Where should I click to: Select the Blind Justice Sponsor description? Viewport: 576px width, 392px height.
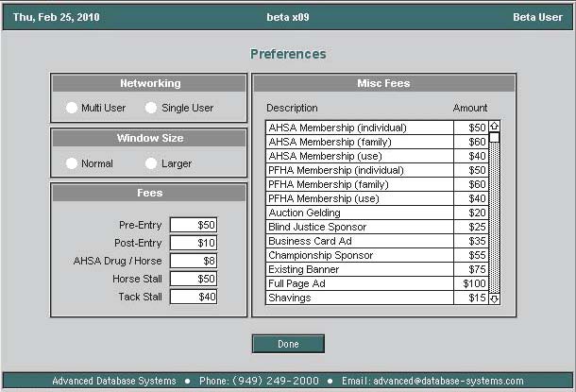point(360,227)
